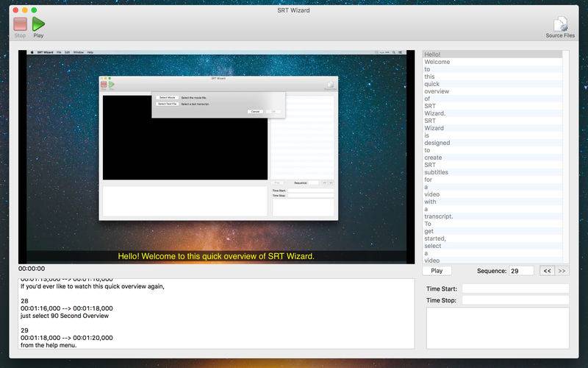The image size is (588, 368).
Task: Click the line 'If you'd ever like to watch this quick overview again,'
Action: pyautogui.click(x=93, y=286)
